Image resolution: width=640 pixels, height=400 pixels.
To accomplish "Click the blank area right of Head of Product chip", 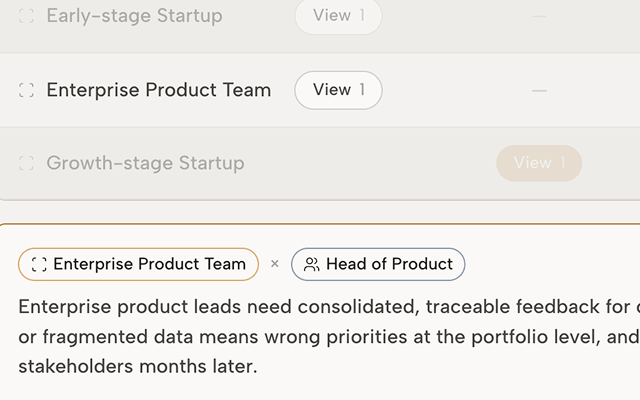I will click(x=551, y=264).
